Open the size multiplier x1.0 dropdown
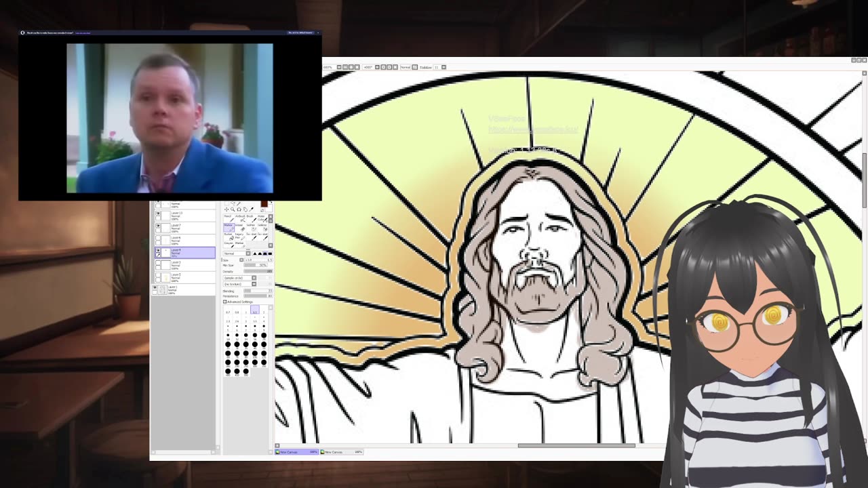The height and width of the screenshot is (488, 868). coord(241,260)
